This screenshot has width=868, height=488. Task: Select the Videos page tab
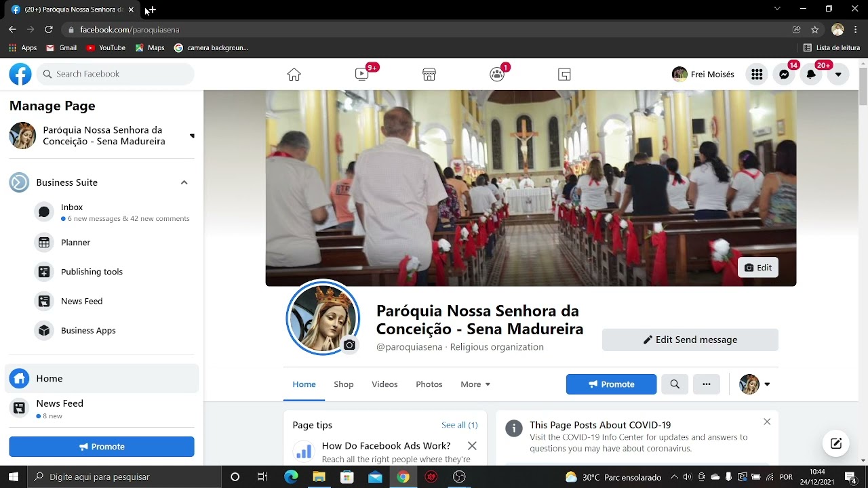point(384,384)
